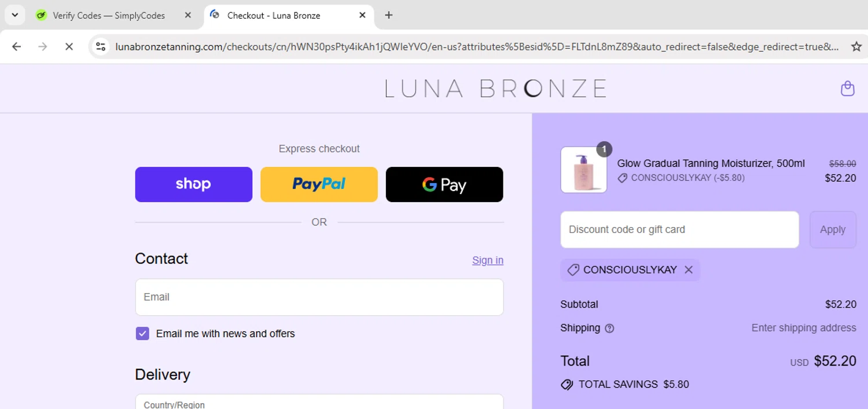This screenshot has height=409, width=868.
Task: Click the Total $52.20 amount
Action: point(835,361)
